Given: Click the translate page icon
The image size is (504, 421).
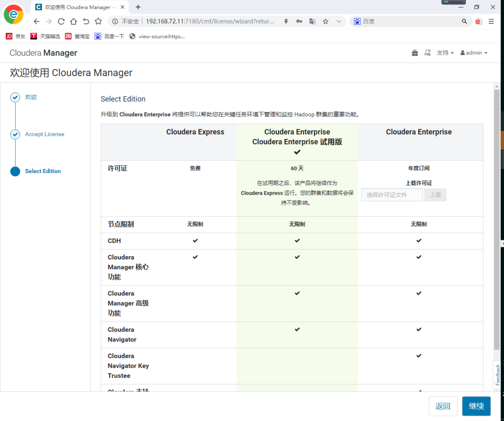Looking at the screenshot, I should [x=312, y=21].
